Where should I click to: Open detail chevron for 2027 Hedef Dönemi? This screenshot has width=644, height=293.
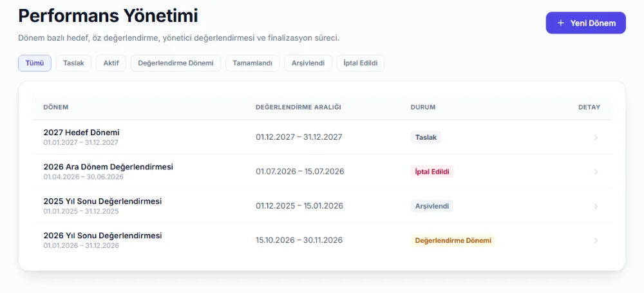596,137
